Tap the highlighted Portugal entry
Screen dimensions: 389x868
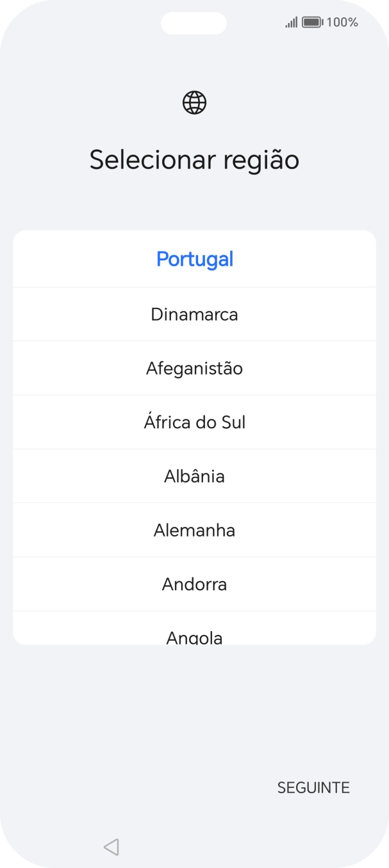(194, 259)
